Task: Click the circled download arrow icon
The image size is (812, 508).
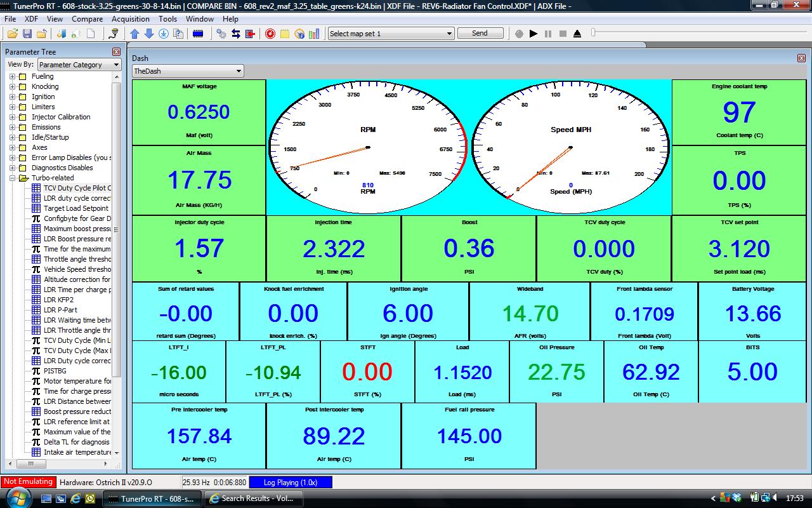Action: [x=164, y=34]
